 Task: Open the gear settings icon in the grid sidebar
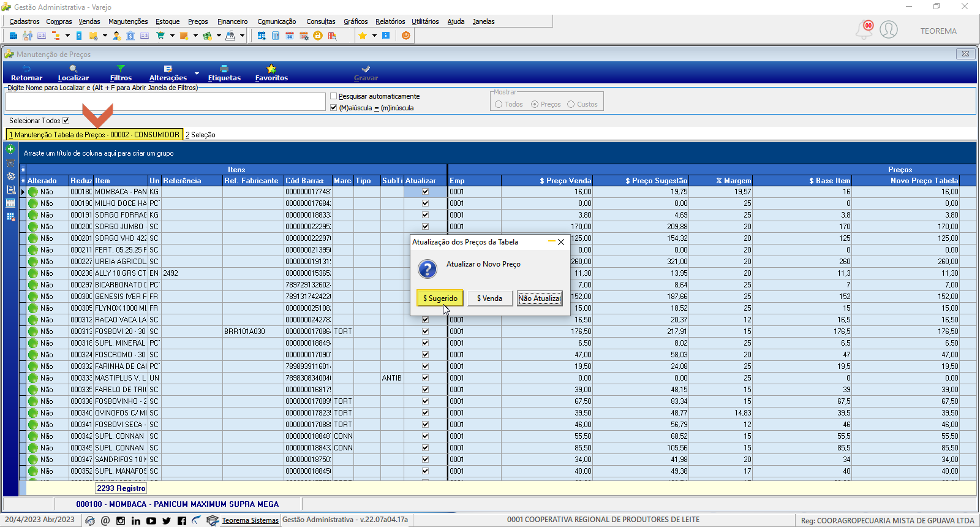pos(10,176)
